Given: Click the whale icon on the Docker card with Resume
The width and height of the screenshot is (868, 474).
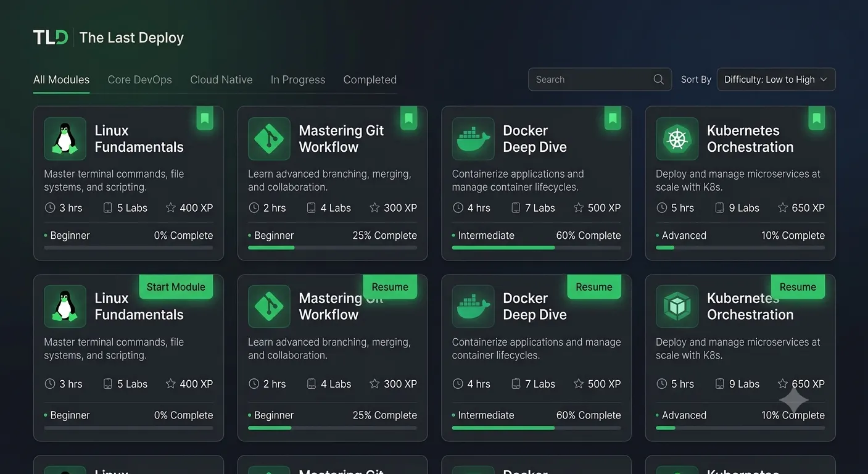Looking at the screenshot, I should pos(473,306).
